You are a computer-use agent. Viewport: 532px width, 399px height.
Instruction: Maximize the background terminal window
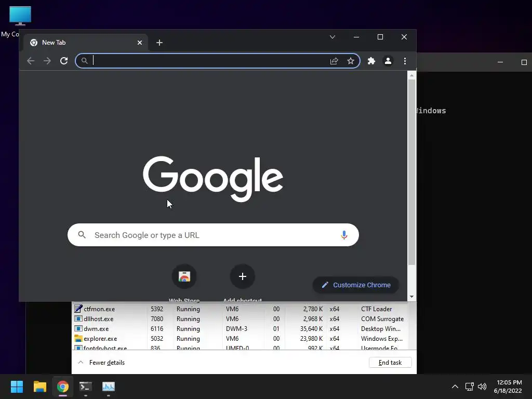[x=524, y=62]
